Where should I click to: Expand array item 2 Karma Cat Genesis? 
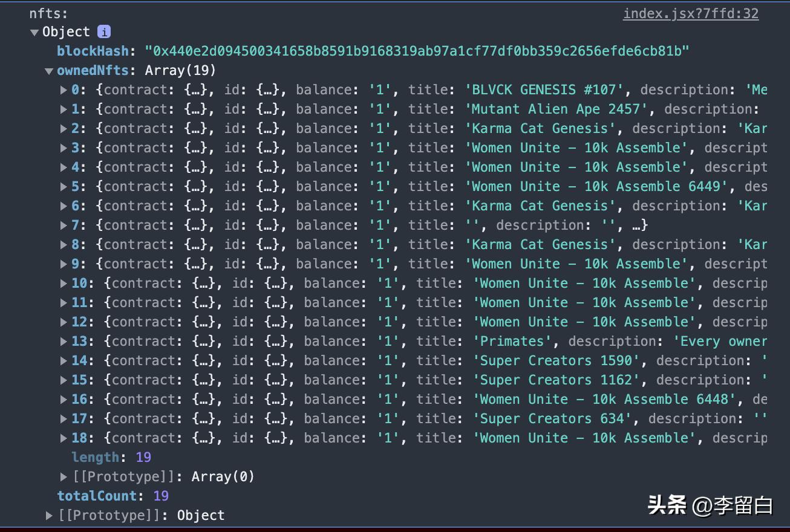64,129
